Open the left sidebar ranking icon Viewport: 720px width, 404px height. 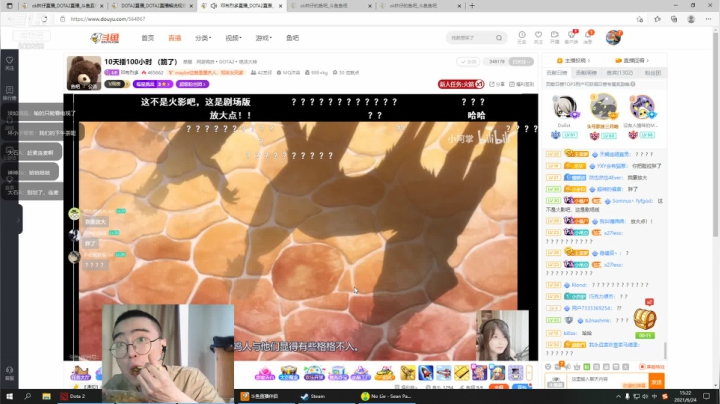(9, 93)
